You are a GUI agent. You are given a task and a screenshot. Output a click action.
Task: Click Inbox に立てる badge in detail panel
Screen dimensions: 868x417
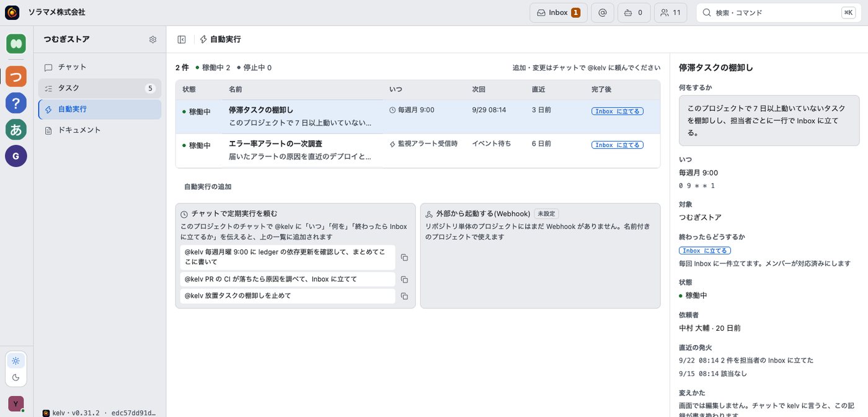coord(705,251)
